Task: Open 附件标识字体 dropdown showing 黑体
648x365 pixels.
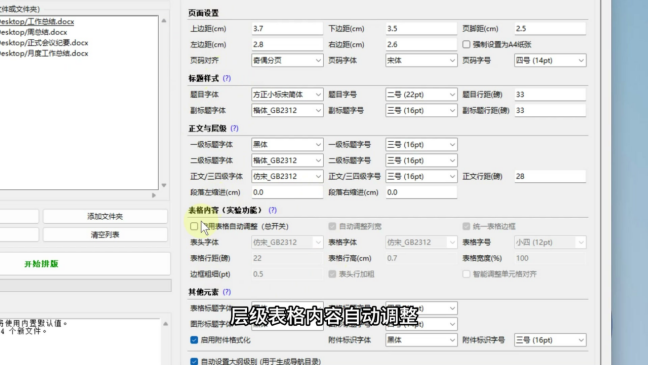Action: pos(421,340)
